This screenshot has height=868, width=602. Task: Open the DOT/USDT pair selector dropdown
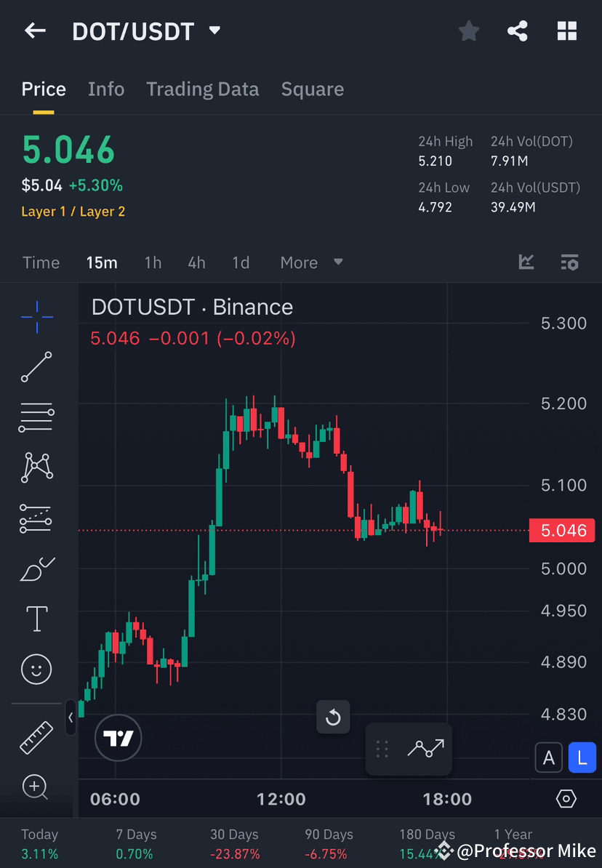[x=214, y=31]
